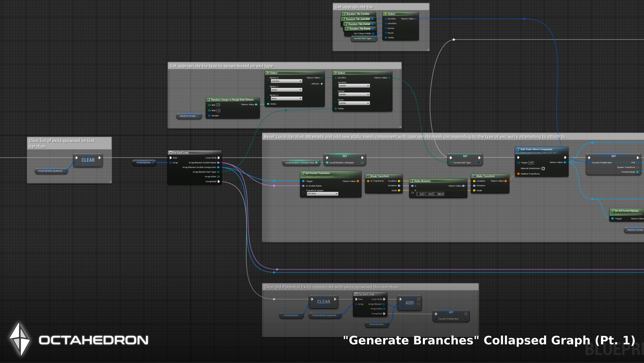Click the Select node icon in 'Get appropriate tile' comment
This screenshot has width=644, height=363.
click(x=385, y=14)
